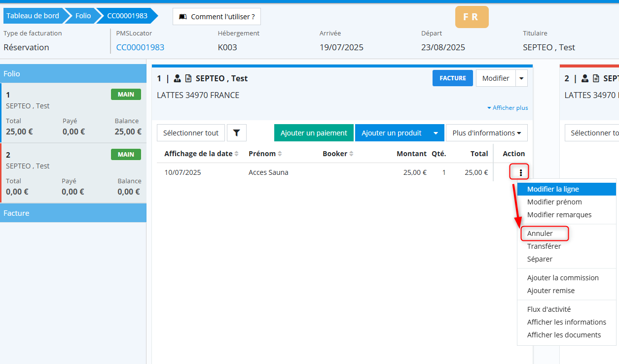Click the blue FACTURE button

coord(452,78)
